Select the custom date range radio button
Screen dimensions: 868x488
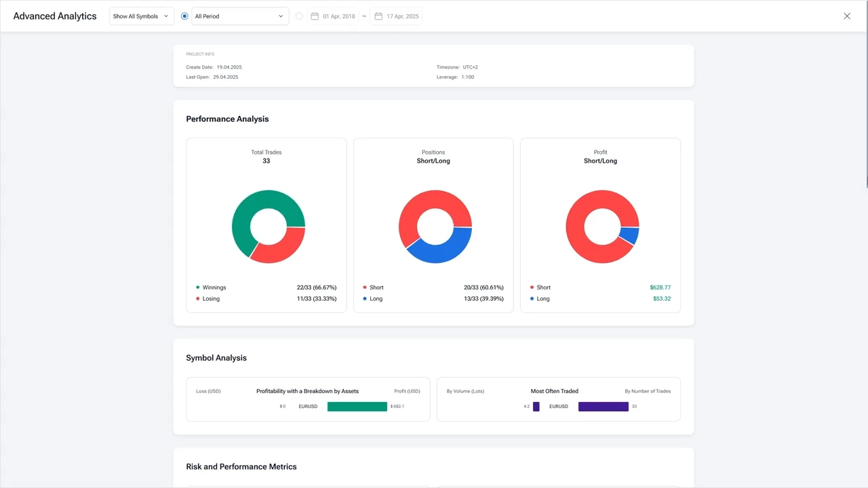(299, 16)
